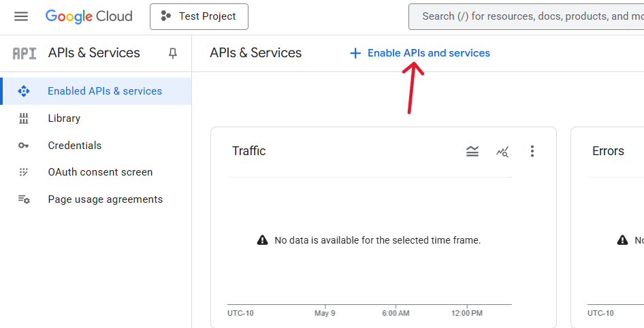Toggle legend on the Traffic chart
The height and width of the screenshot is (328, 644).
coord(472,151)
